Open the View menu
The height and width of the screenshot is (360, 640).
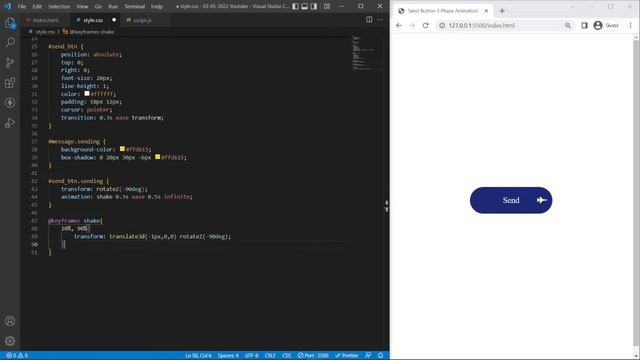pos(82,7)
